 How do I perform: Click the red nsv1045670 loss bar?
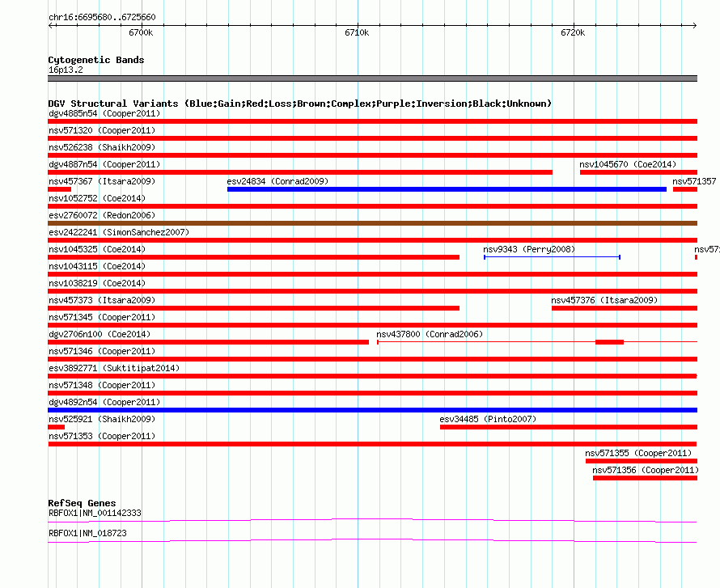click(639, 172)
